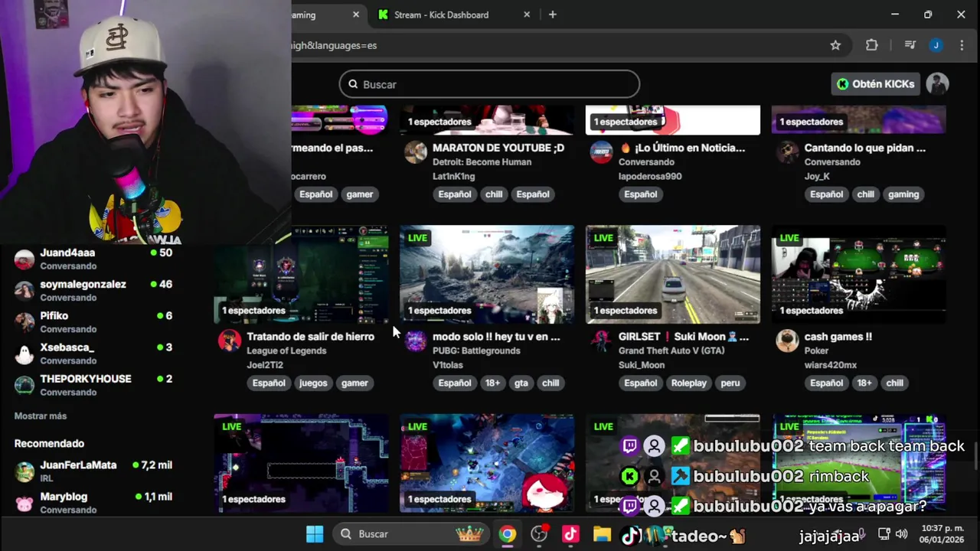This screenshot has height=551, width=980.
Task: Click V1tolas channel avatar
Action: click(416, 341)
